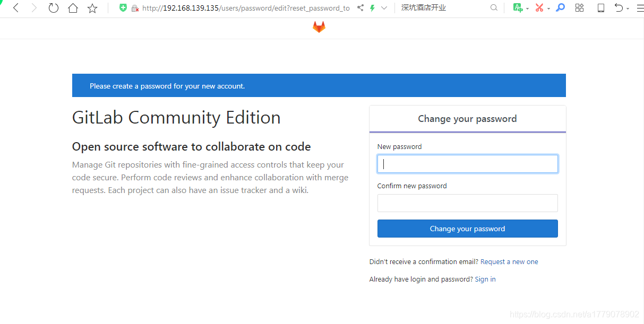Image resolution: width=644 pixels, height=324 pixels.
Task: Click the page URL in the address bar
Action: (246, 8)
